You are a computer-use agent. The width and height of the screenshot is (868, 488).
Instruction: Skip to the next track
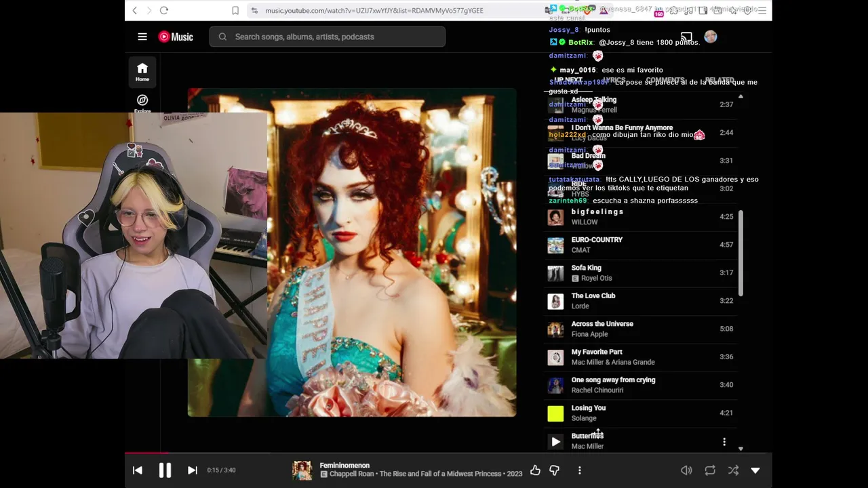point(193,470)
